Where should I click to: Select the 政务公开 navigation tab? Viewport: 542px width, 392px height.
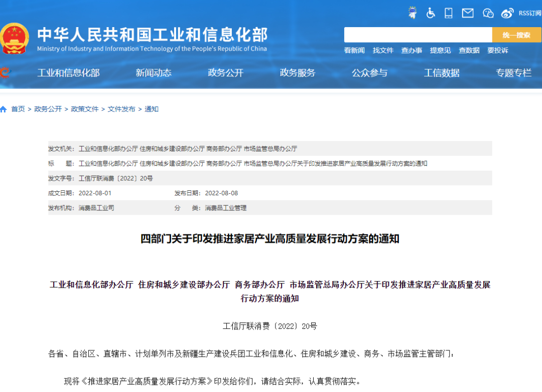225,73
